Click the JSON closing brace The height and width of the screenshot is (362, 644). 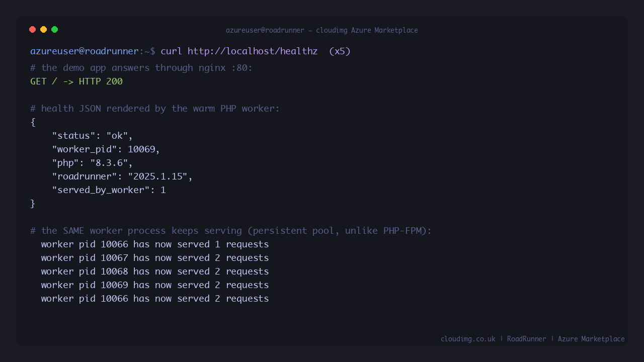click(33, 204)
